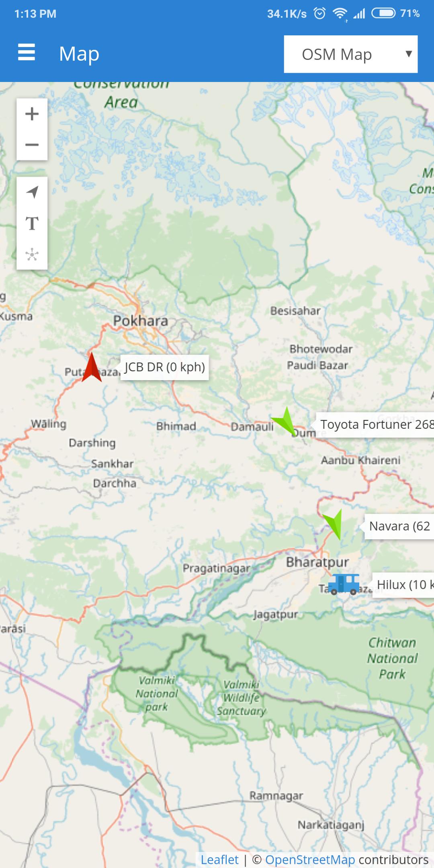Select the red JCB DR vehicle marker

click(x=92, y=367)
